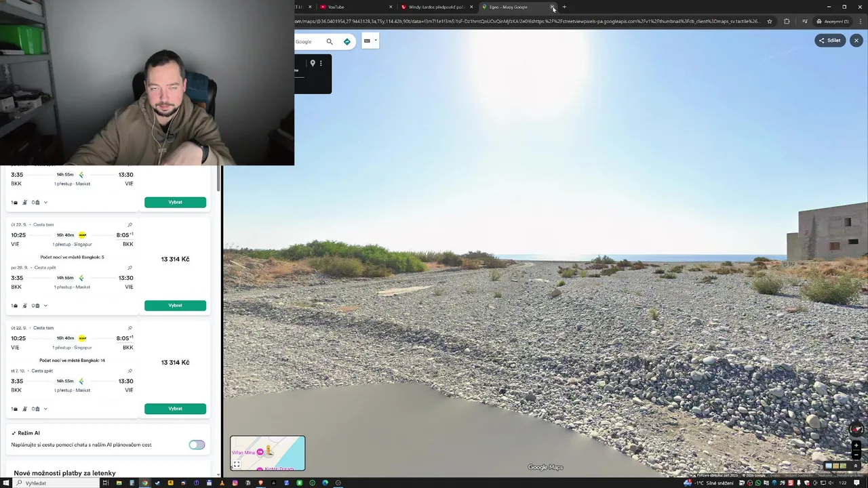Expand the minimap using the corner icon
This screenshot has width=868, height=488.
click(x=237, y=464)
